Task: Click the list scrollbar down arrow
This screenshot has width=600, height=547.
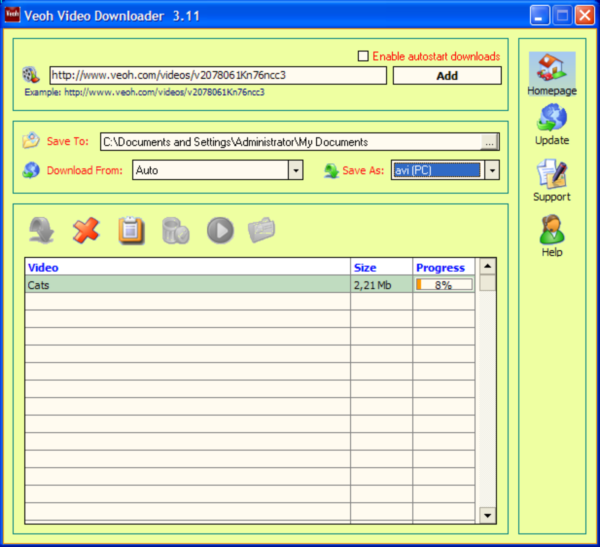Action: click(487, 514)
